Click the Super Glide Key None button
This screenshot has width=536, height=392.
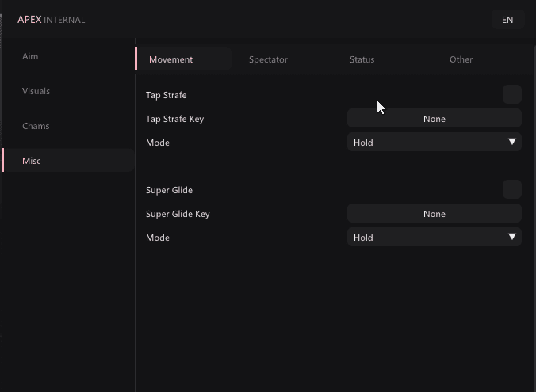pos(435,213)
